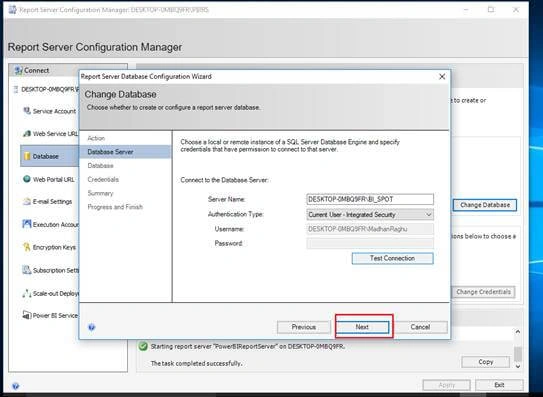543x397 pixels.
Task: Click the Report Server Configuration Manager title icon
Action: [x=12, y=9]
